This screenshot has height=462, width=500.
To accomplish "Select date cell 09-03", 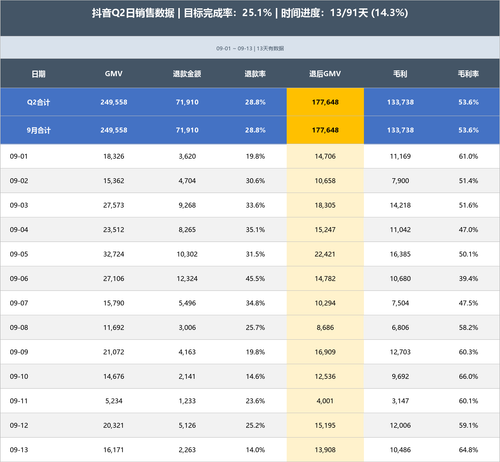I will click(x=19, y=205).
